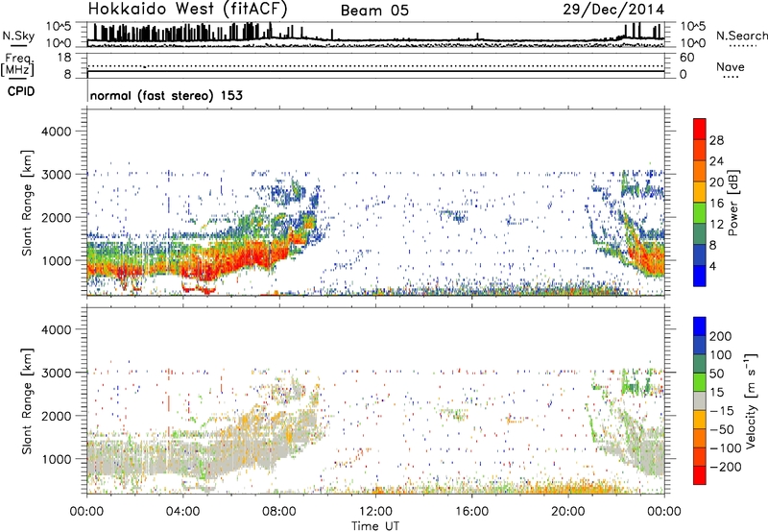Select the "Freq. [MHz]" axis label

(x=18, y=64)
